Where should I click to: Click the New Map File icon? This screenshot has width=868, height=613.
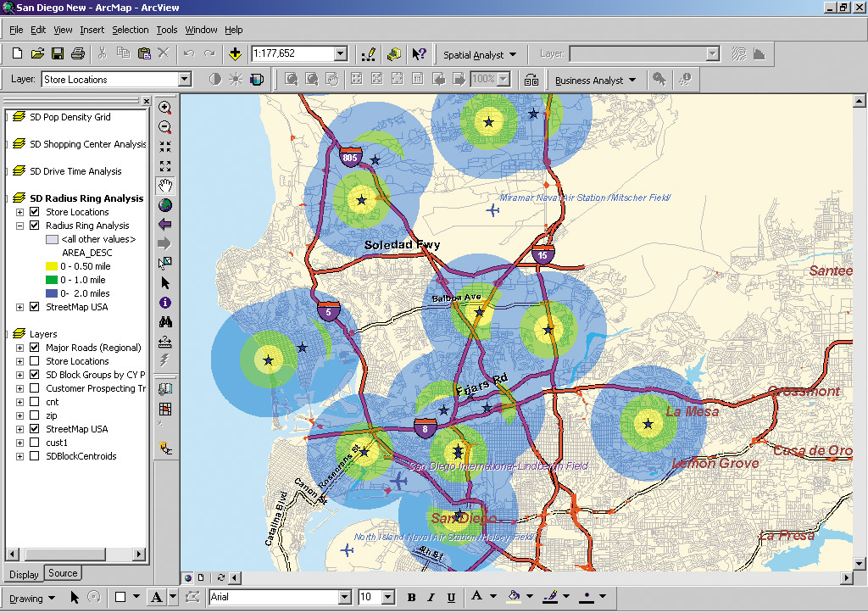tap(17, 53)
